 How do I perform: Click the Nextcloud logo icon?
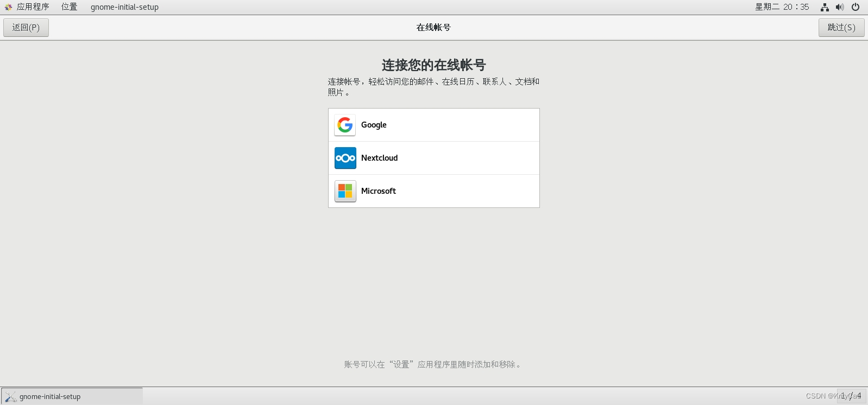345,158
